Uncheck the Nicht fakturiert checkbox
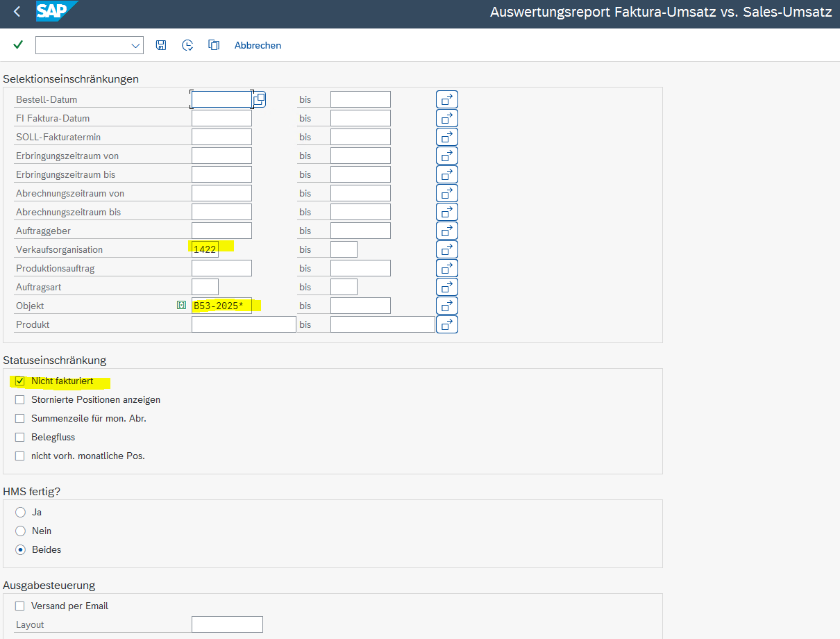 coord(19,381)
